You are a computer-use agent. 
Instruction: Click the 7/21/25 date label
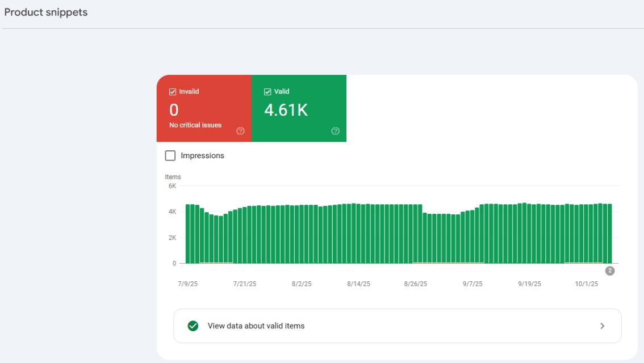245,284
